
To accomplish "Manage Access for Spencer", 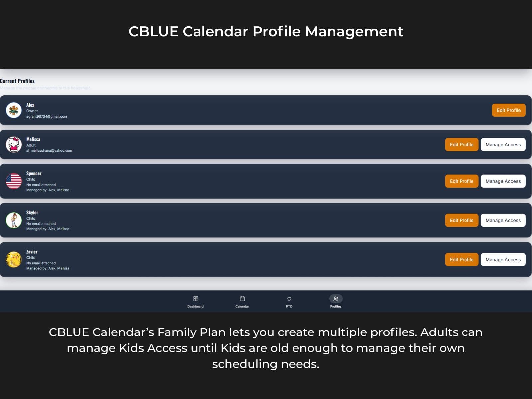I will pos(503,181).
